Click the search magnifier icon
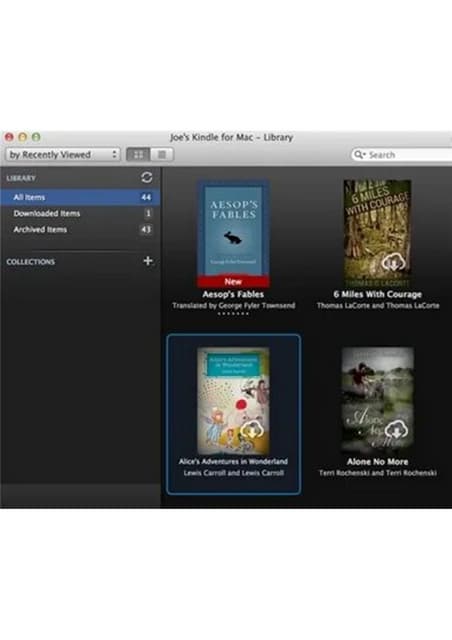 pos(359,155)
